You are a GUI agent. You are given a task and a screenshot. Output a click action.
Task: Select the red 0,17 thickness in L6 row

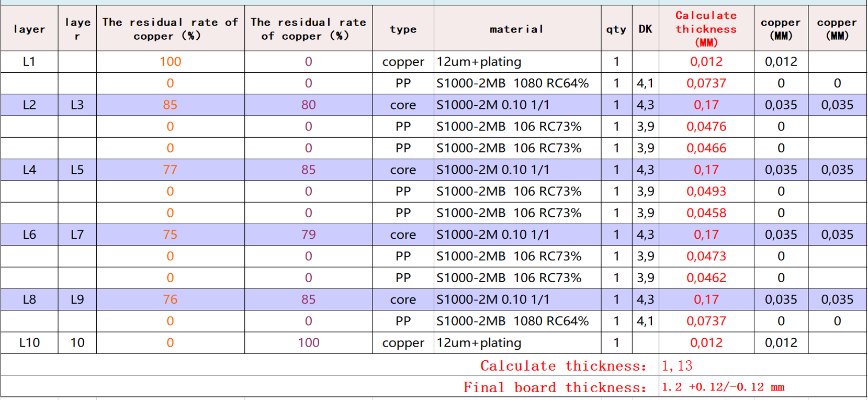(x=706, y=235)
